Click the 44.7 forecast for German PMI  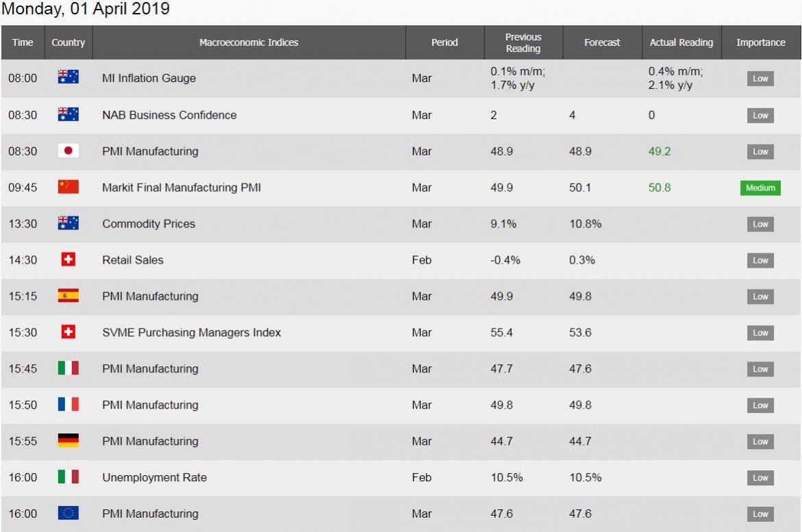(580, 442)
